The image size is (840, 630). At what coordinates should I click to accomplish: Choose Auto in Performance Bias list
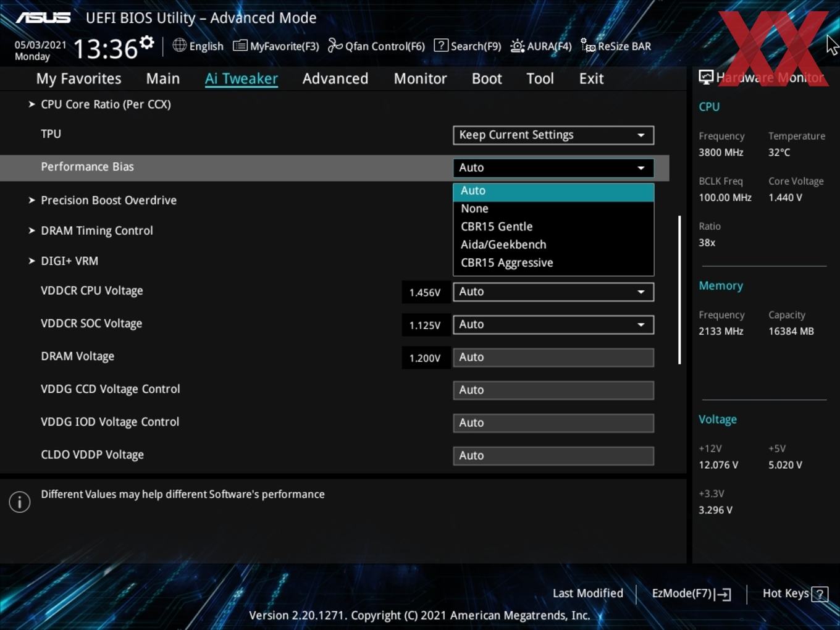pos(553,191)
